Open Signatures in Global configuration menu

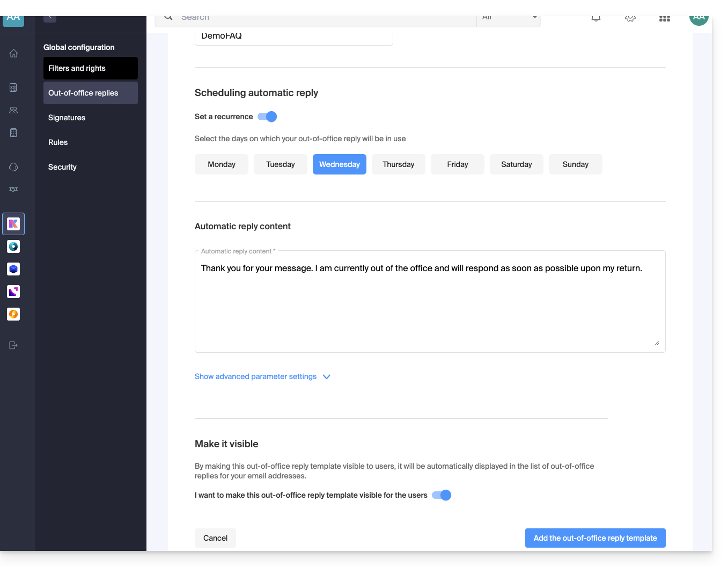click(67, 118)
